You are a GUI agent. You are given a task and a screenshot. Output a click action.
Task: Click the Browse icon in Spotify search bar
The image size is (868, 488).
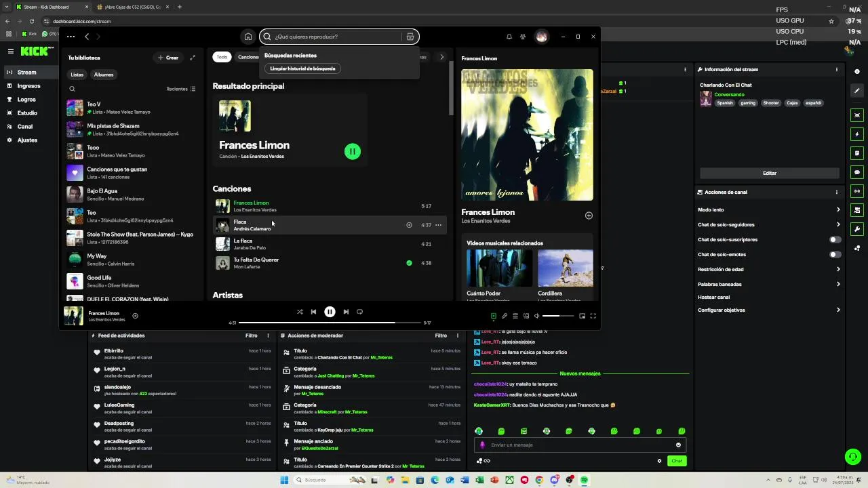(x=410, y=37)
